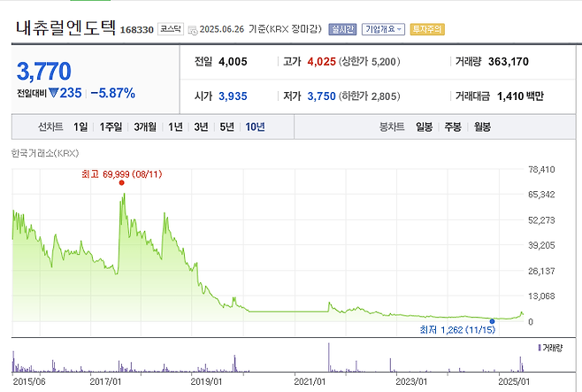Click the 고가 value 4,025
The width and height of the screenshot is (582, 392).
click(321, 62)
